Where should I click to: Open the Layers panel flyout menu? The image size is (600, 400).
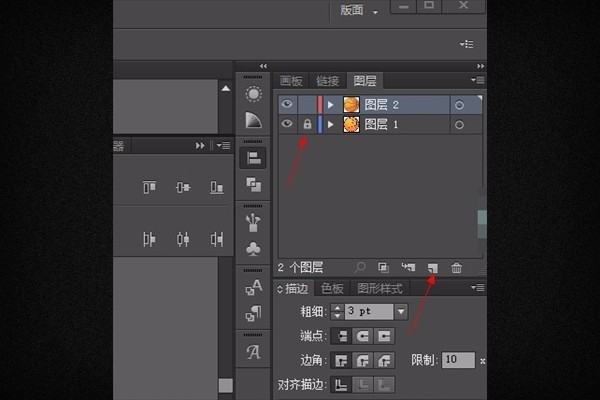tap(478, 80)
